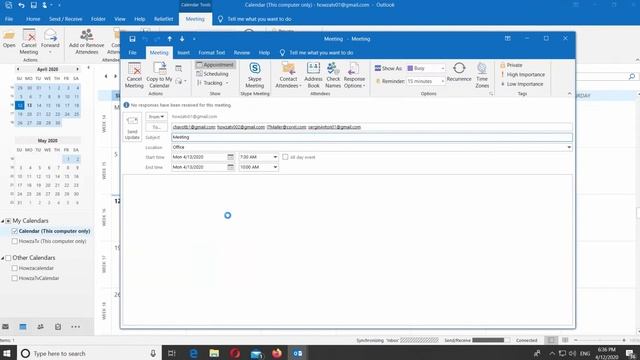640x360 pixels.
Task: Open the end date calendar picker
Action: [231, 167]
